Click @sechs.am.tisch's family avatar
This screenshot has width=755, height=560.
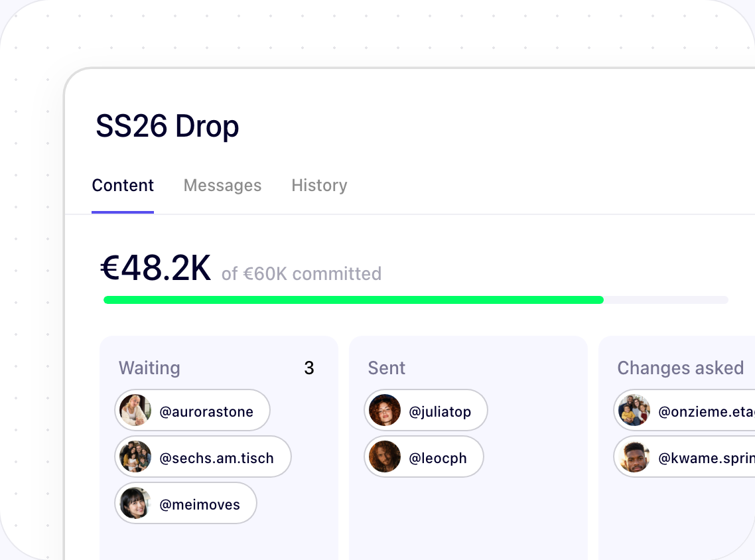(135, 456)
